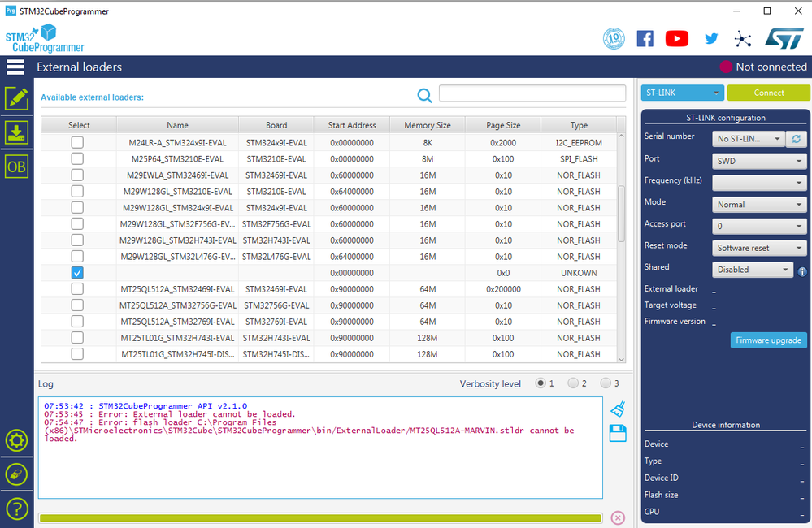Open the Shared dropdown showing Disabled
Viewport: 812px width, 528px height.
(753, 270)
